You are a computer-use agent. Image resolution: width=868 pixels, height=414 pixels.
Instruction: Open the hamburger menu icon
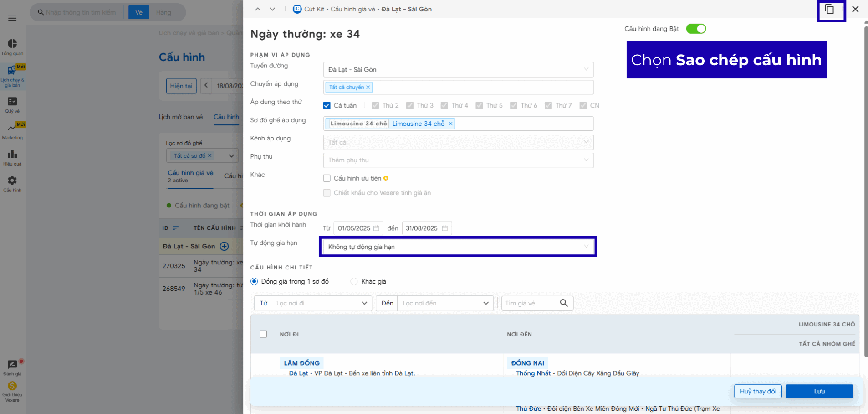tap(12, 18)
